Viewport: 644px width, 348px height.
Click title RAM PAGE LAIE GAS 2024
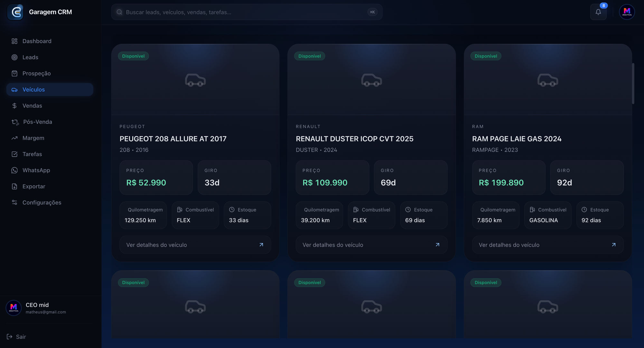516,139
